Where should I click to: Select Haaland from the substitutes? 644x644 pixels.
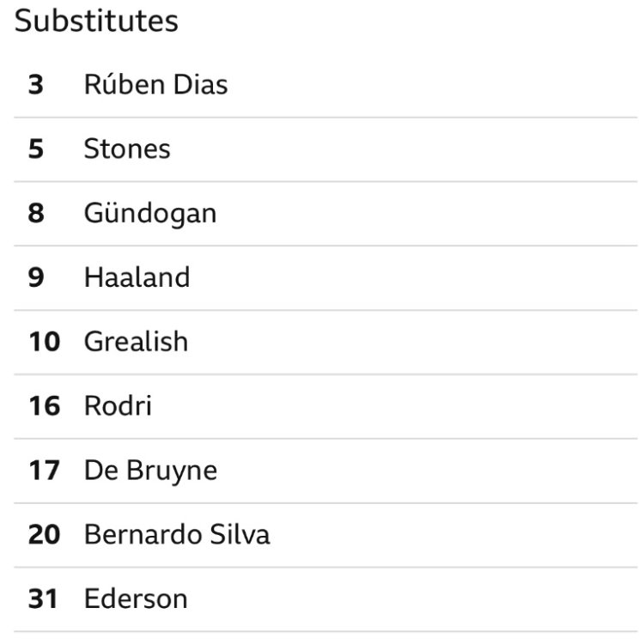tap(137, 277)
